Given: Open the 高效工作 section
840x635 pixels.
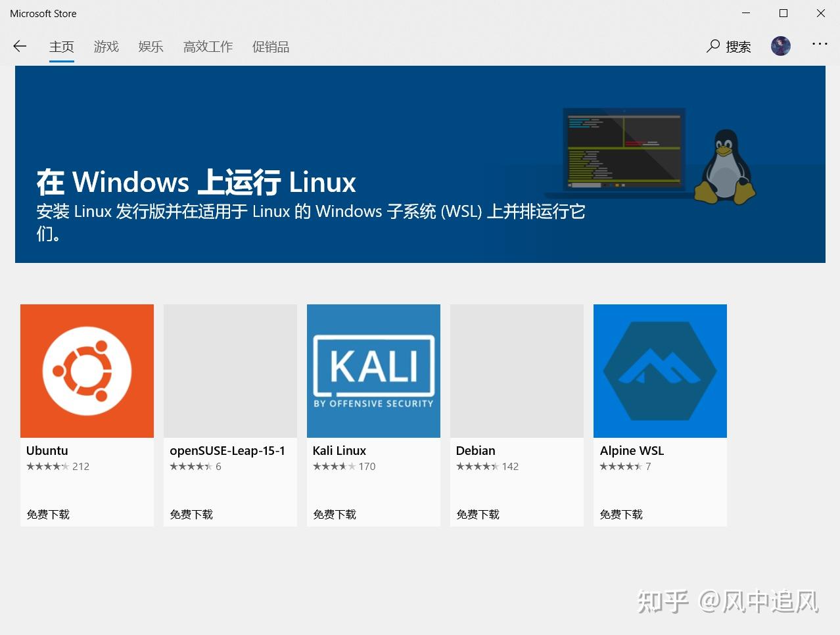Looking at the screenshot, I should (x=208, y=47).
